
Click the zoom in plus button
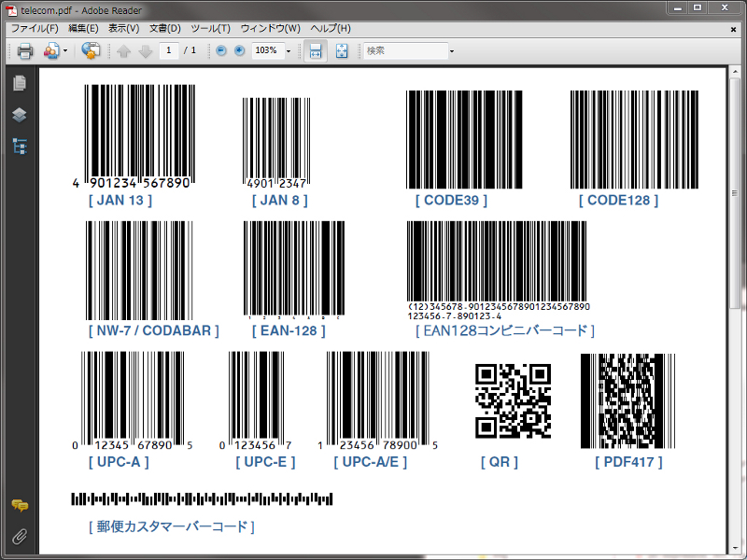(240, 50)
